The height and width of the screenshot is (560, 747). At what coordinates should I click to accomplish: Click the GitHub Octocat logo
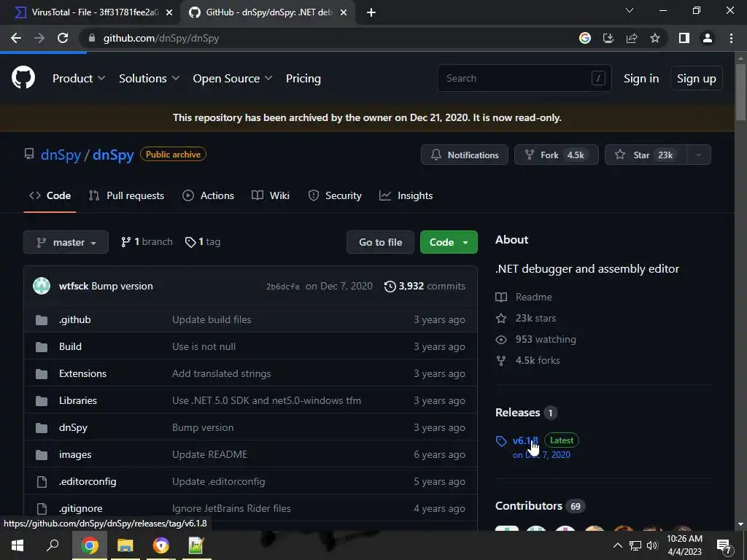[23, 77]
